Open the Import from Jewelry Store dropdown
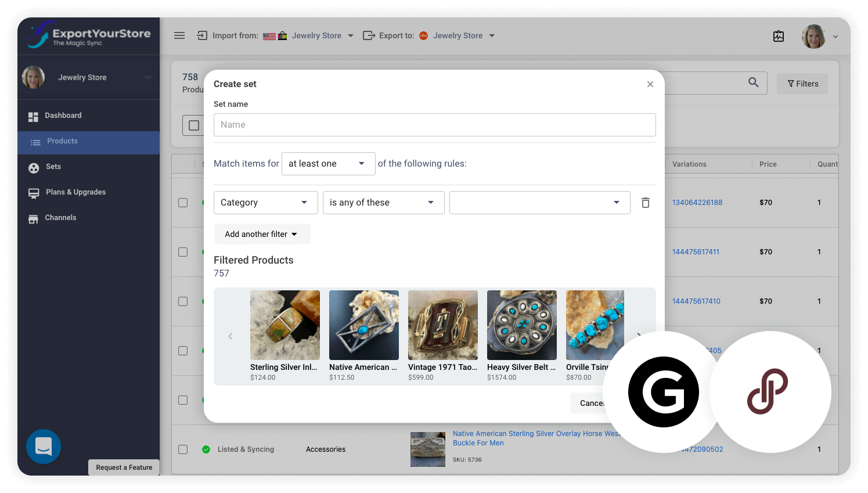 [323, 35]
